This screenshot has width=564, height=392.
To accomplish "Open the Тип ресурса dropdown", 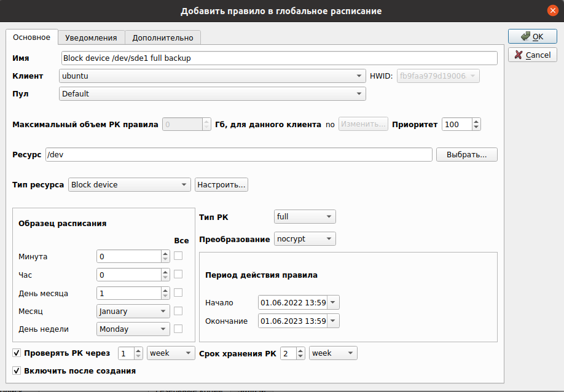I will tap(130, 184).
